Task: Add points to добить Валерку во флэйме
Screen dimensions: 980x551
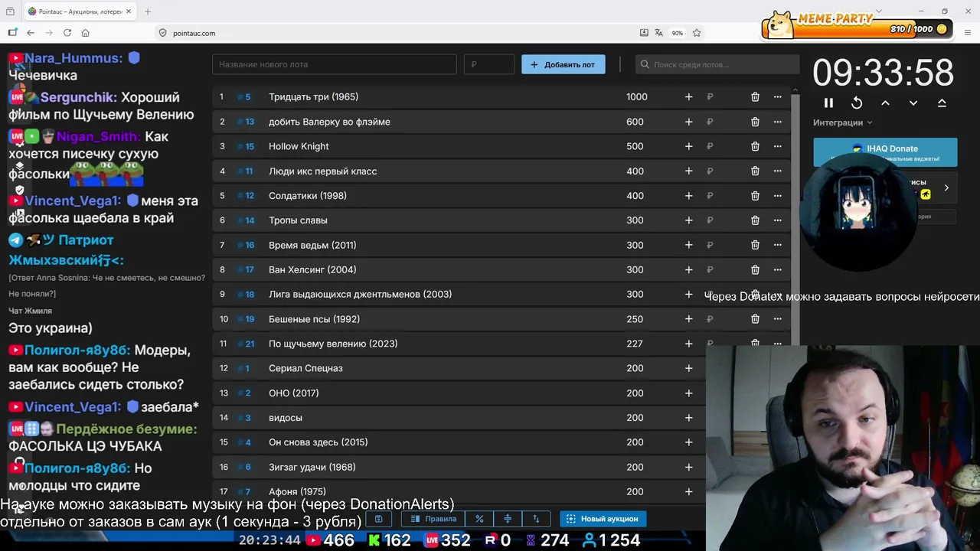Action: point(688,122)
